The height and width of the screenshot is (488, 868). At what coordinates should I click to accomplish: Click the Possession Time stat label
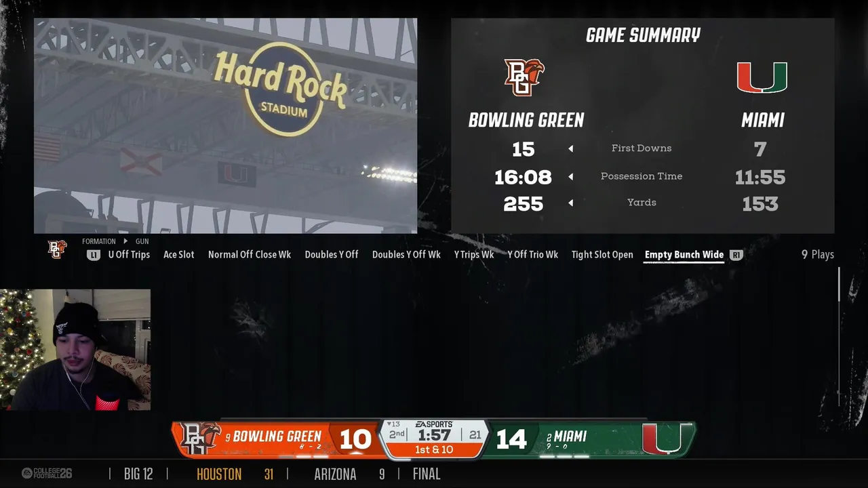pos(642,176)
